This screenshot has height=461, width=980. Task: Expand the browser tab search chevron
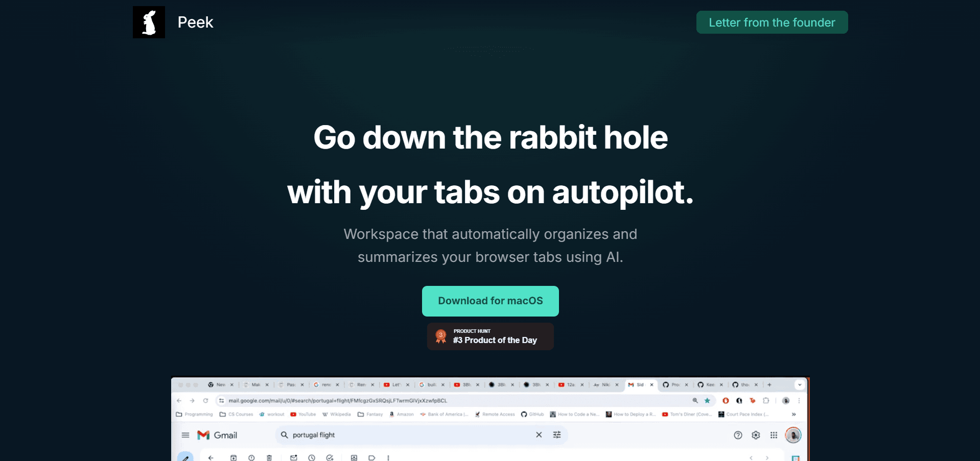(x=800, y=385)
